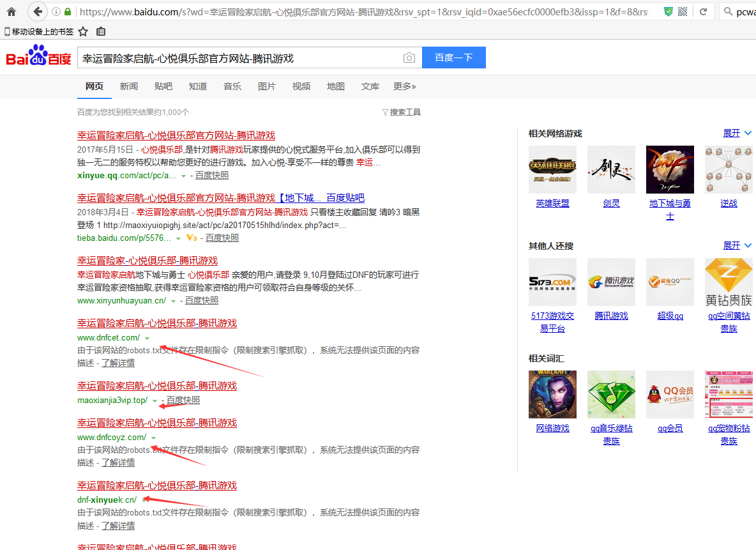Click the browser home icon
The width and height of the screenshot is (756, 550).
point(11,11)
